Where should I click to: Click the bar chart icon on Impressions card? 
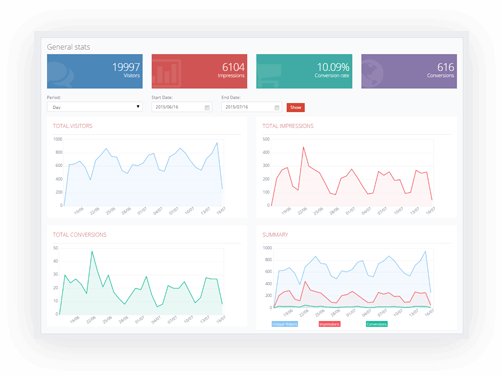click(167, 73)
